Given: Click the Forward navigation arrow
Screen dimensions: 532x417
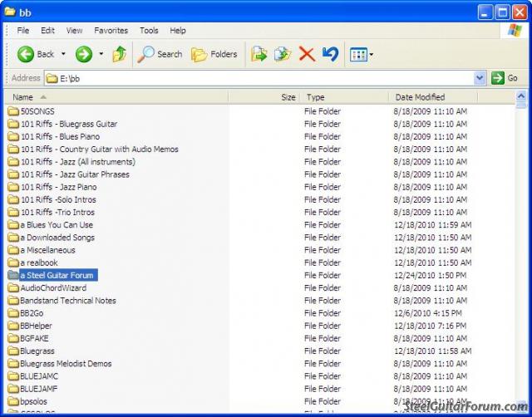Looking at the screenshot, I should (84, 54).
